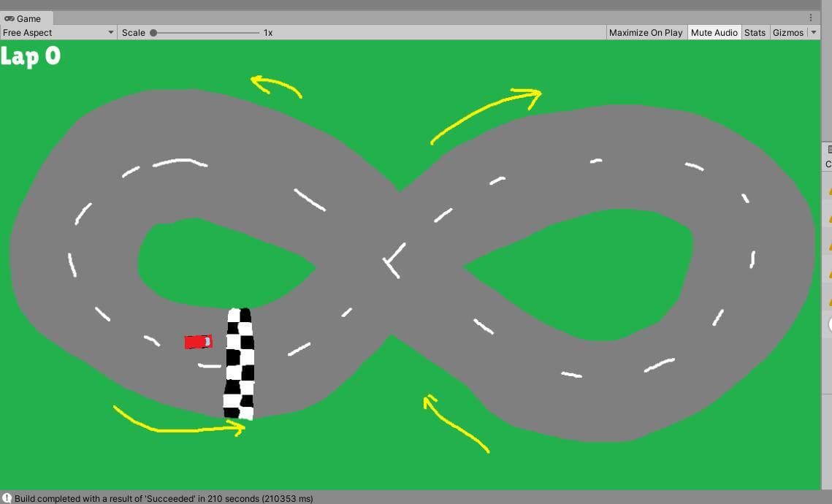Open the Free Aspect dropdown
Screen dimensions: 832x504
click(x=58, y=32)
